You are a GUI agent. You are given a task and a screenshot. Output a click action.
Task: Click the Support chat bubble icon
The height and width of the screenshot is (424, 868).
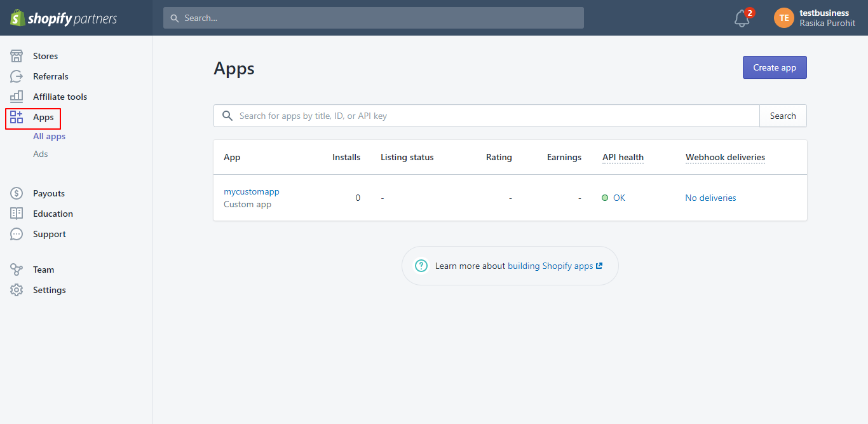(17, 234)
